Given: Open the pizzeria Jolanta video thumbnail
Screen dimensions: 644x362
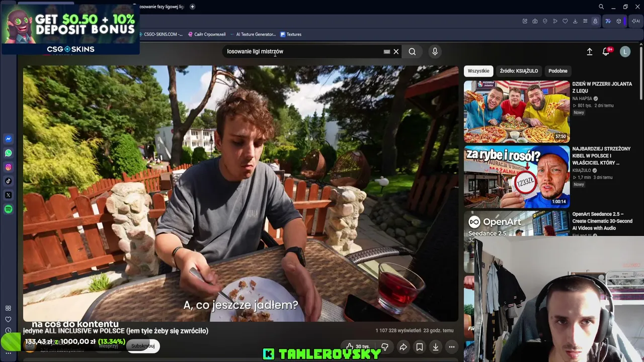Looking at the screenshot, I should point(517,112).
